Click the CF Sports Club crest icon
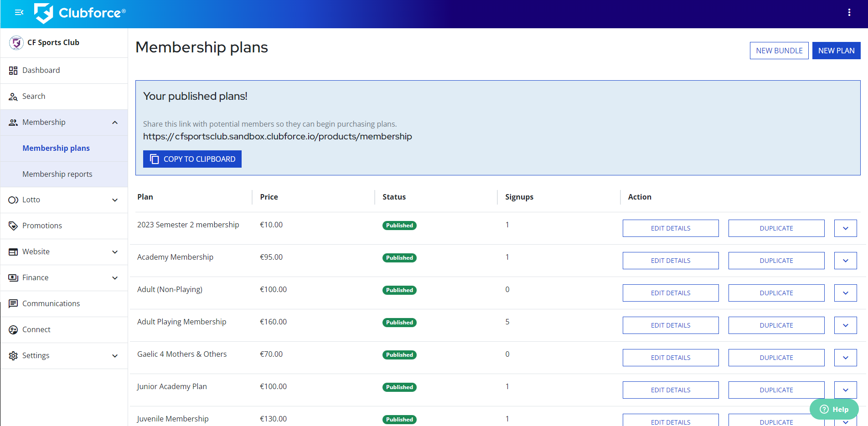868x426 pixels. (16, 43)
